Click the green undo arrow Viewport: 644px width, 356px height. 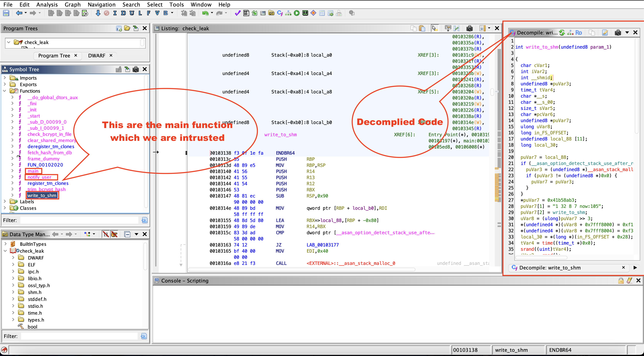pyautogui.click(x=205, y=13)
